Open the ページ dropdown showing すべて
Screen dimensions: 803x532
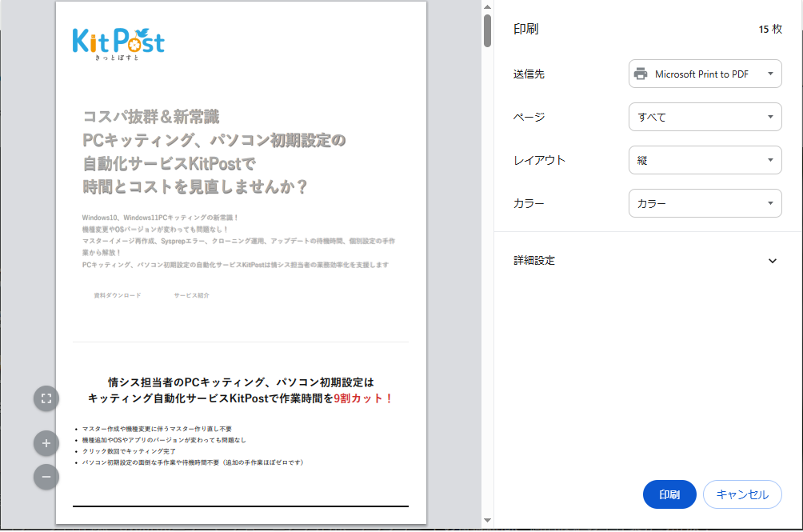(x=705, y=117)
